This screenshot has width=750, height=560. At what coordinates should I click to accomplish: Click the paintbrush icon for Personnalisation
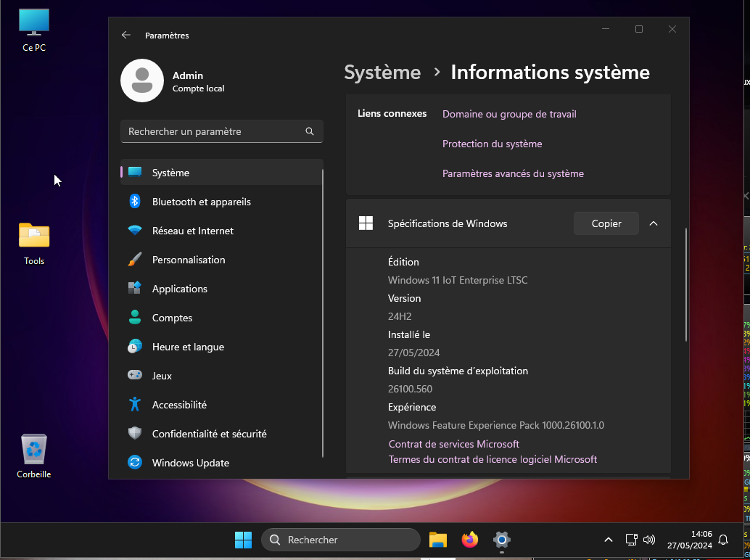tap(135, 259)
